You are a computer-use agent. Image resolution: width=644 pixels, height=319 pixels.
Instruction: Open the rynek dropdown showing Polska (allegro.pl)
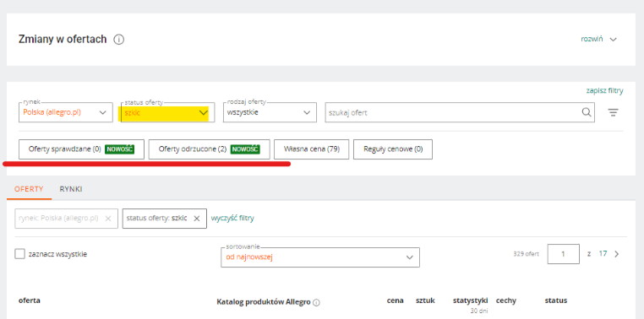coord(66,112)
